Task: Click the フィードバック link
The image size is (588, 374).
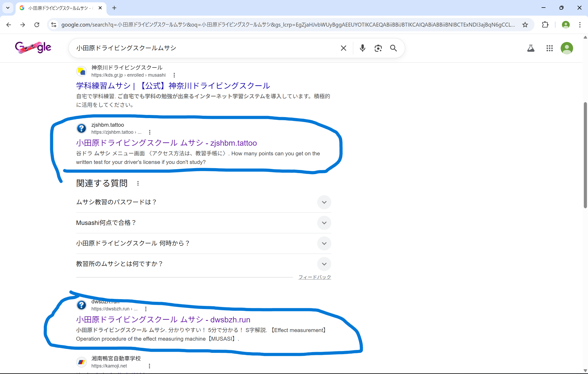Action: point(314,277)
